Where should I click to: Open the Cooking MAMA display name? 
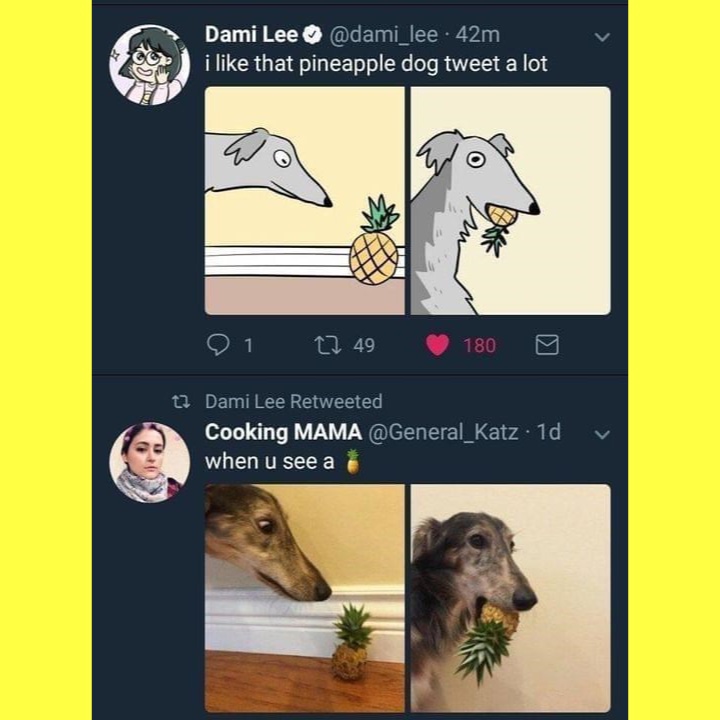point(283,432)
